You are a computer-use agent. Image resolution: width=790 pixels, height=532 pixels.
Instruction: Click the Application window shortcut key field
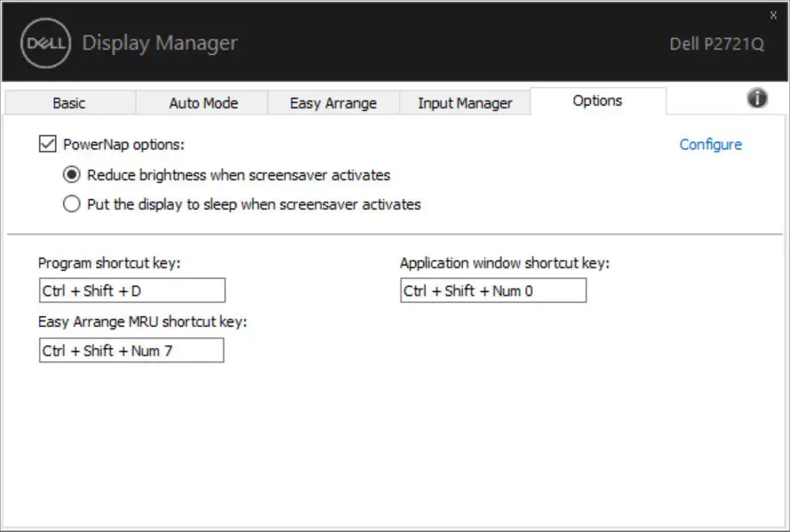click(491, 290)
